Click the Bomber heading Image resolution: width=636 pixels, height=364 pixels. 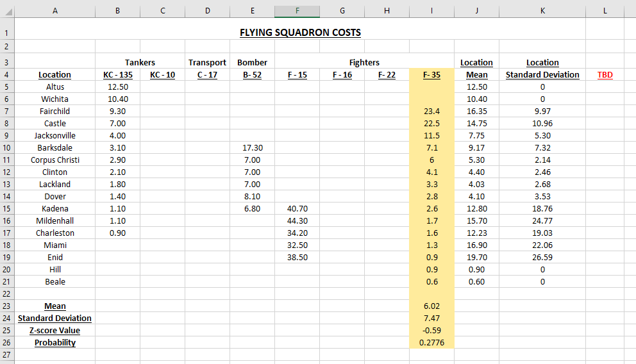coord(253,62)
